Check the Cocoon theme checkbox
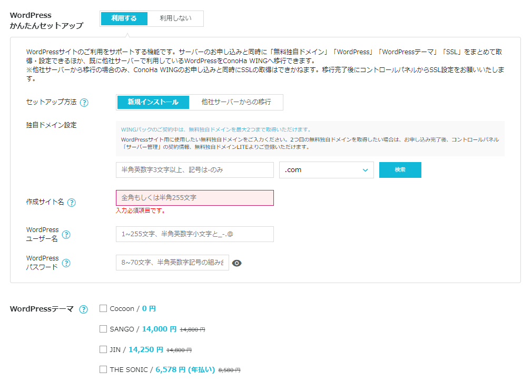 tap(103, 308)
